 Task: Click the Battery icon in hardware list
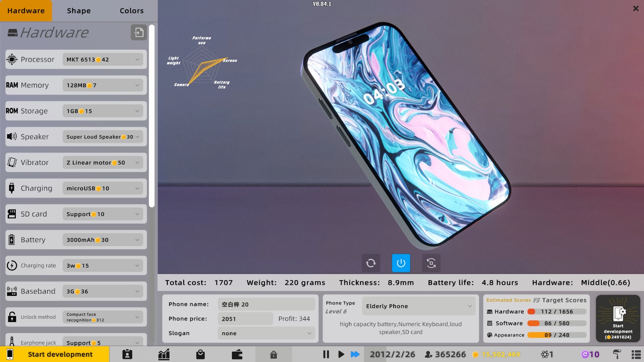(12, 240)
